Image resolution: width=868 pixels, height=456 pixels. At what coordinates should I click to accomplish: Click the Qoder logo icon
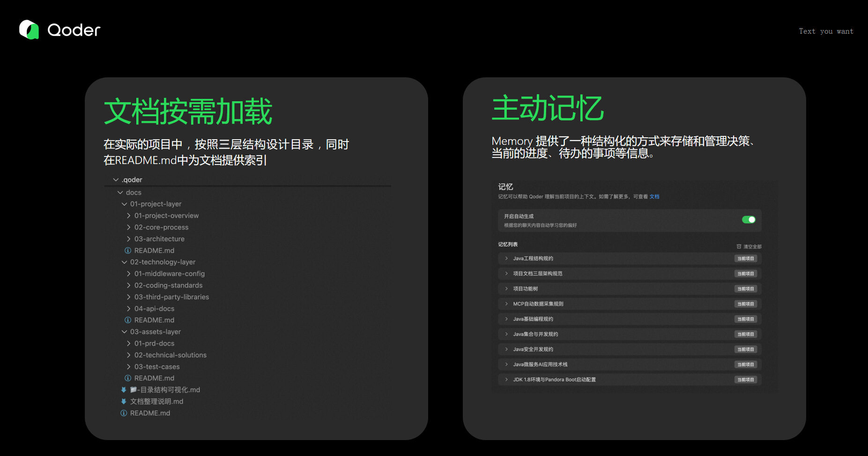pyautogui.click(x=29, y=30)
